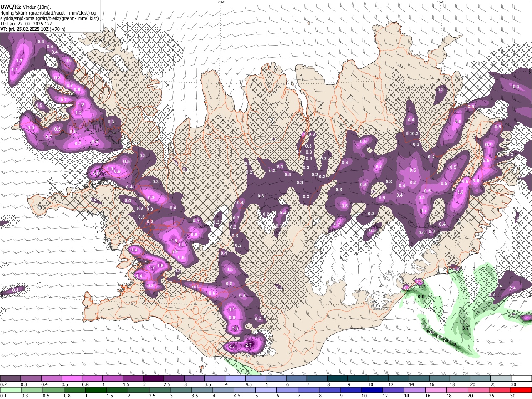Click the '12' label under lower legend
The height and width of the screenshot is (399, 532).
coord(385,396)
